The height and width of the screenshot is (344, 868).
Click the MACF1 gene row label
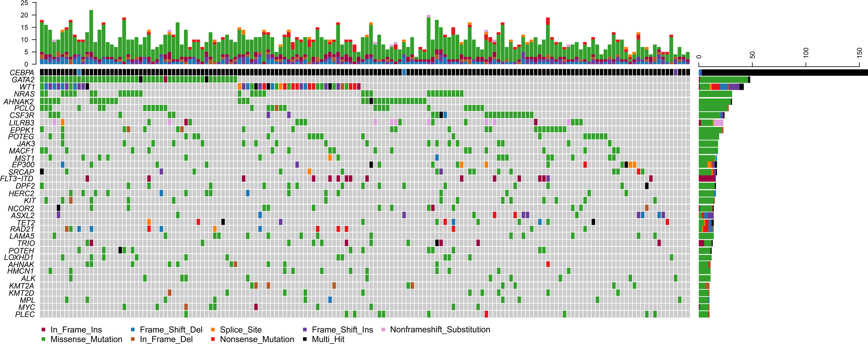(22, 151)
